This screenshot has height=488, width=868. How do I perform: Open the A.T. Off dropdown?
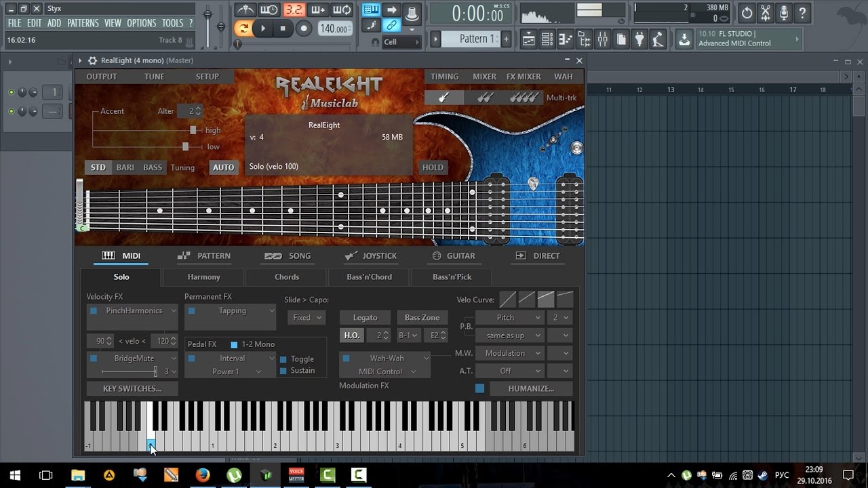[x=509, y=371]
